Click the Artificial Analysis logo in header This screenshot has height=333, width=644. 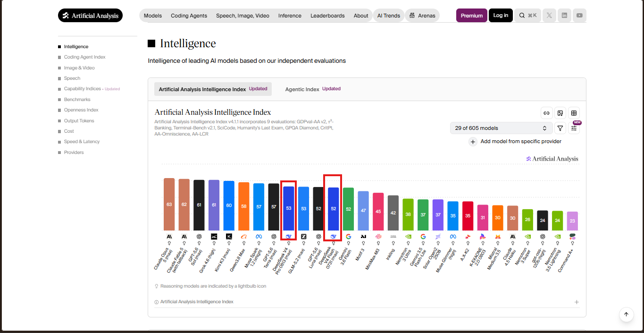point(90,16)
